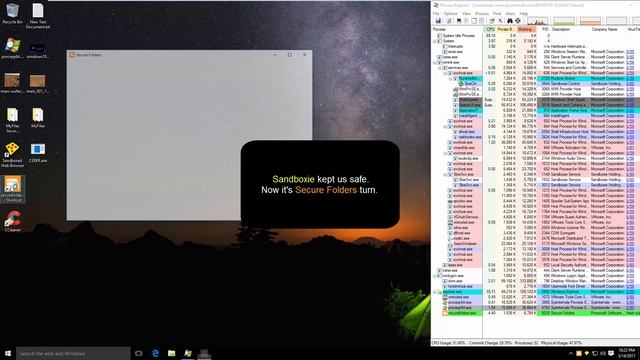Viewport: 640px width, 360px height.
Task: Open the Windows Start button
Action: [x=8, y=353]
